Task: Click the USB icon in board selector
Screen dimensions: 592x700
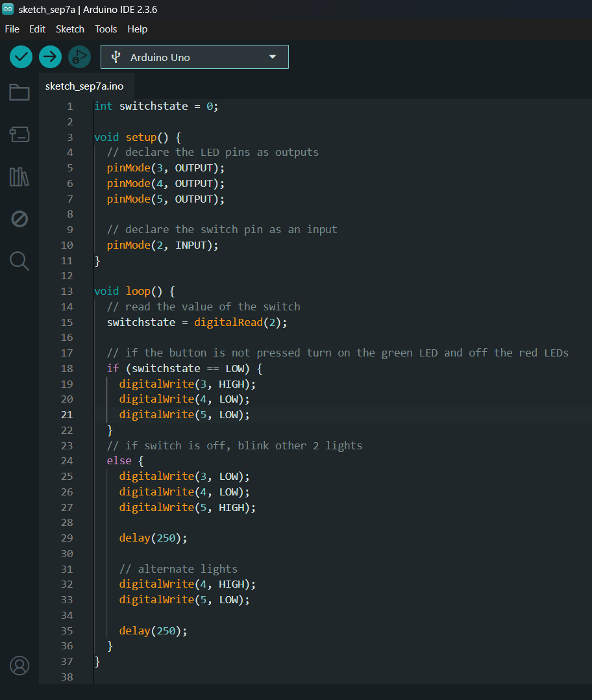Action: [116, 56]
